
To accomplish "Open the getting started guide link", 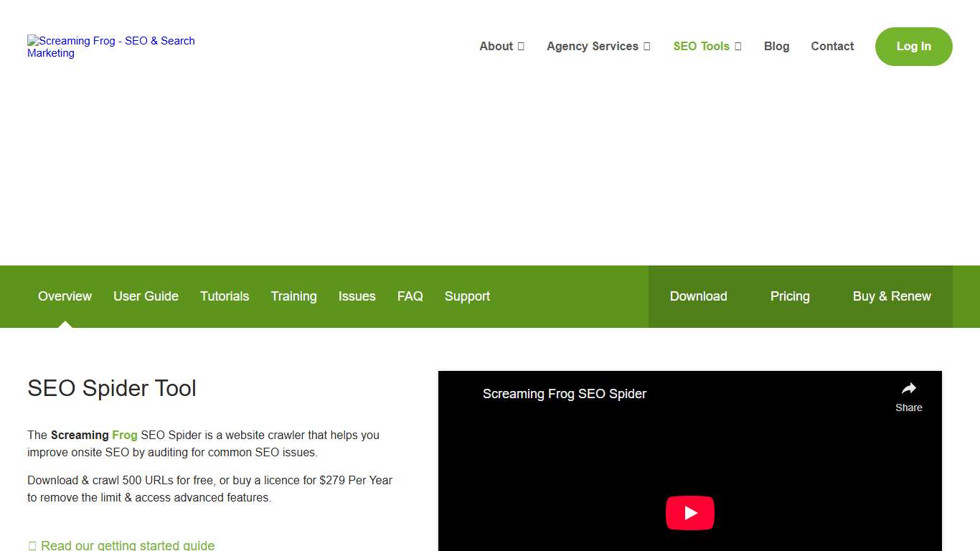I will point(128,545).
